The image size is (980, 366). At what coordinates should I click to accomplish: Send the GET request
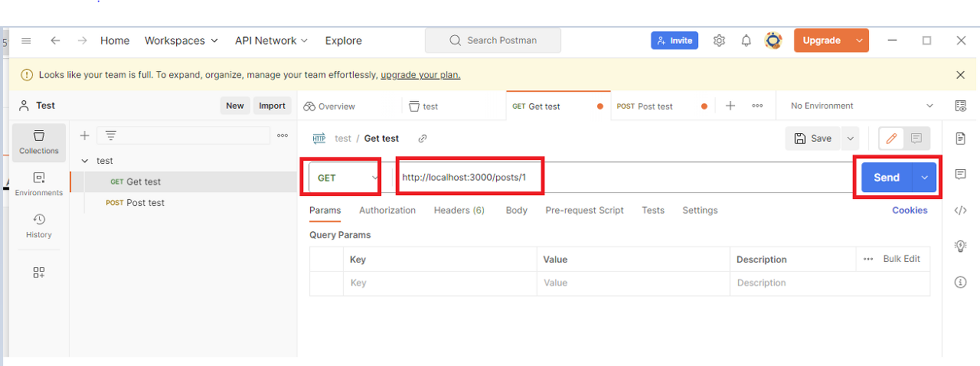[887, 178]
